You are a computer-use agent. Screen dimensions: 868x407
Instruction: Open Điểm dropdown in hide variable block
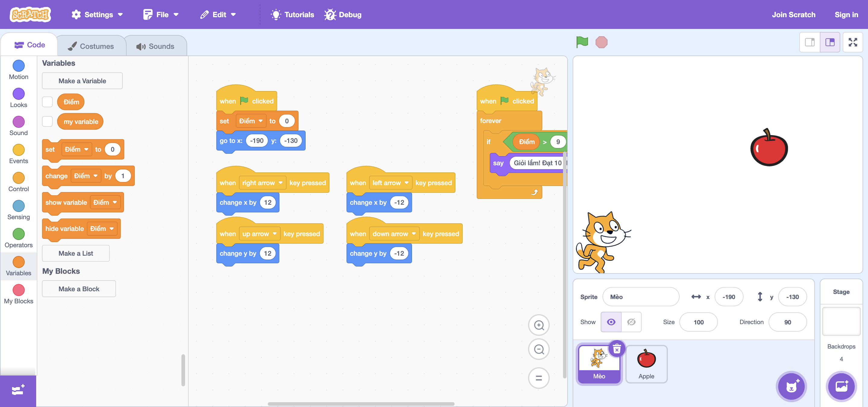pyautogui.click(x=102, y=229)
